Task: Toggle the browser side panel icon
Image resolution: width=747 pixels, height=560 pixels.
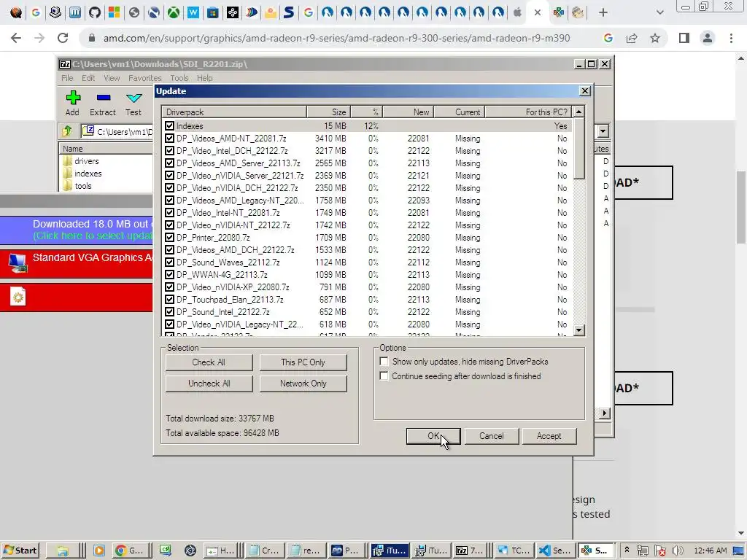Action: coord(684,38)
